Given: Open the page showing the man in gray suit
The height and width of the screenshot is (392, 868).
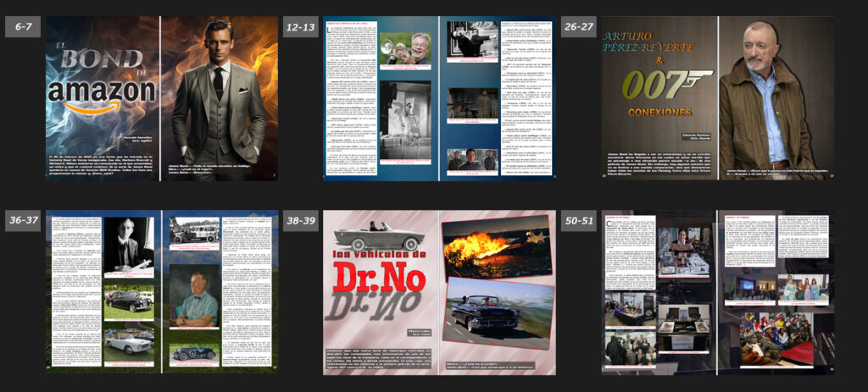Looking at the screenshot, I should coord(220,98).
